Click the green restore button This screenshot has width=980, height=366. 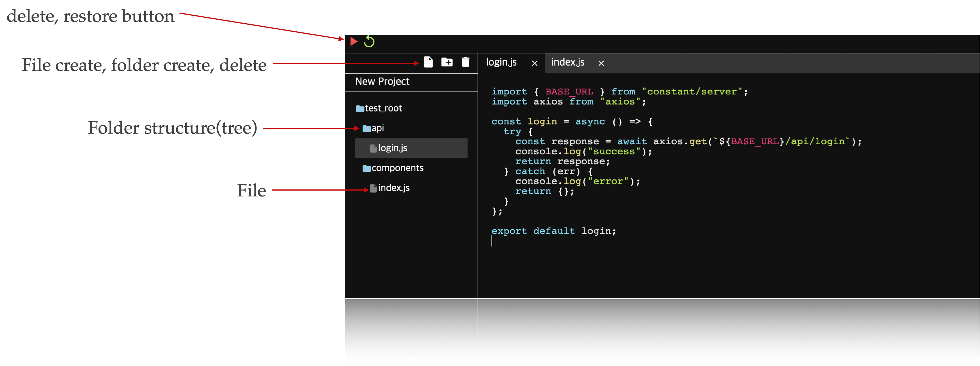(x=369, y=42)
